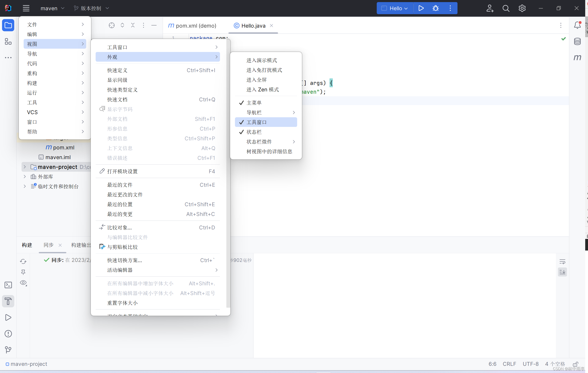The image size is (588, 373).
Task: Toggle 进入全屏 mode
Action: click(x=266, y=80)
